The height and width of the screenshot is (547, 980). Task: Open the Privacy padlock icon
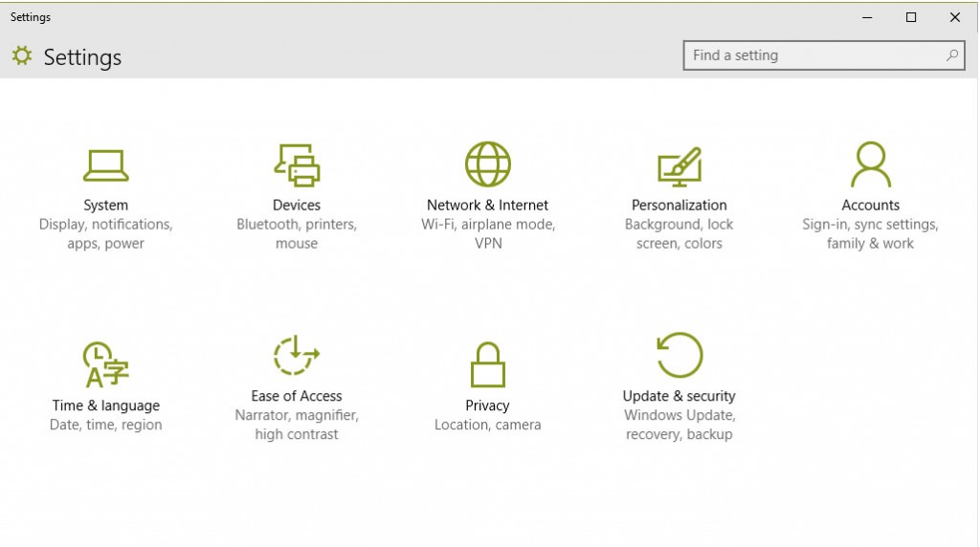click(487, 364)
